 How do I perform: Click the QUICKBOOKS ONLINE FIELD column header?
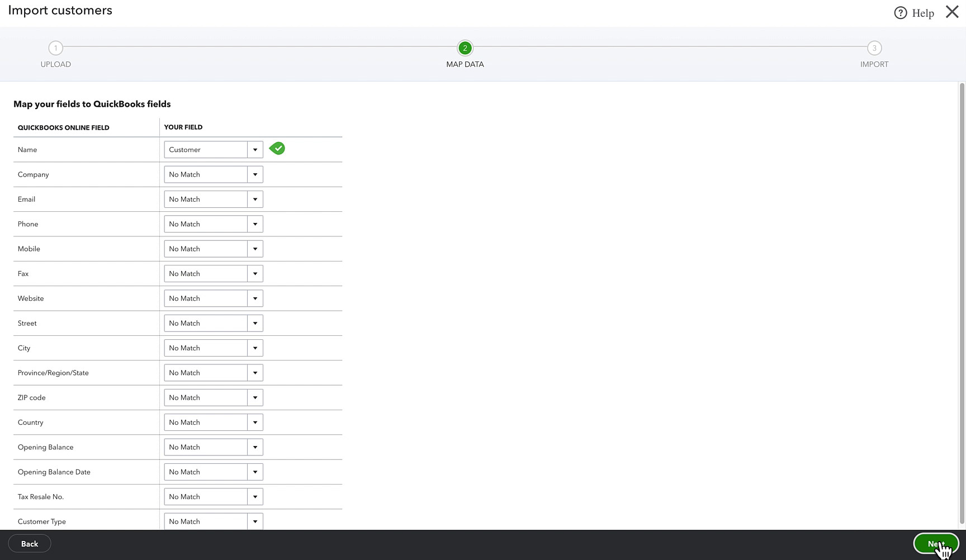tap(64, 127)
